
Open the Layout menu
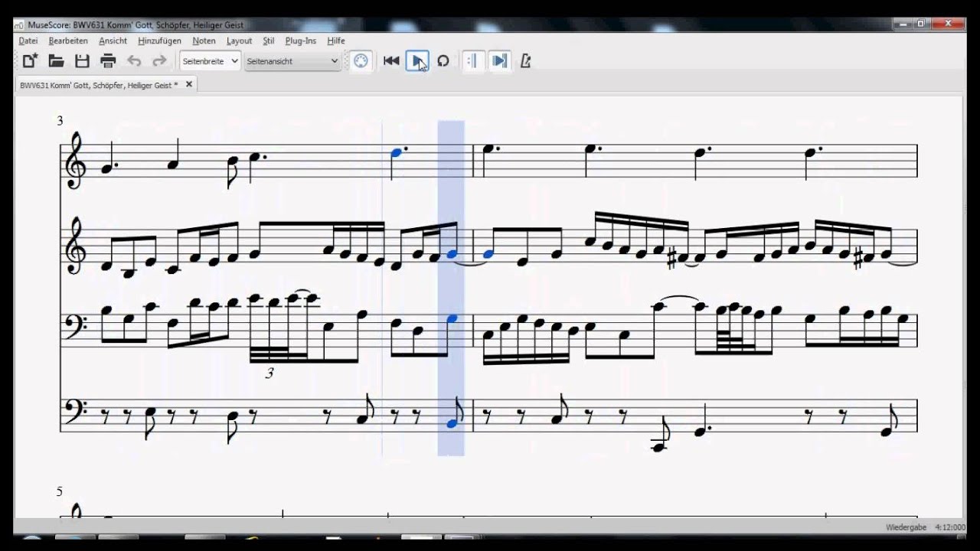(239, 41)
